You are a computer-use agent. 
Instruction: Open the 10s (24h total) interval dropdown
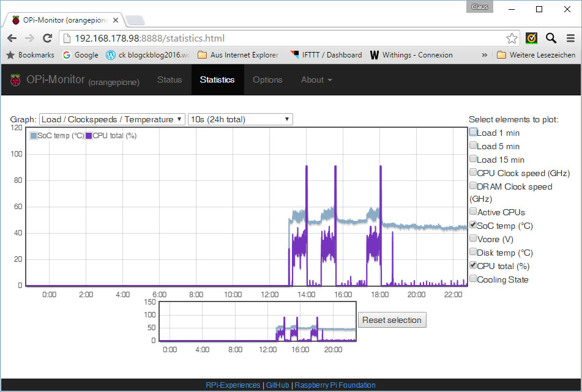(x=239, y=119)
